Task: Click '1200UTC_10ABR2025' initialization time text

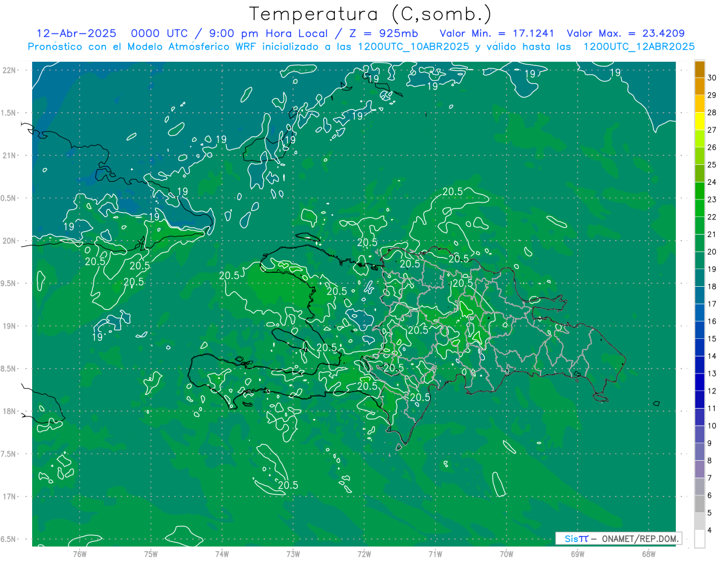Action: coord(413,47)
